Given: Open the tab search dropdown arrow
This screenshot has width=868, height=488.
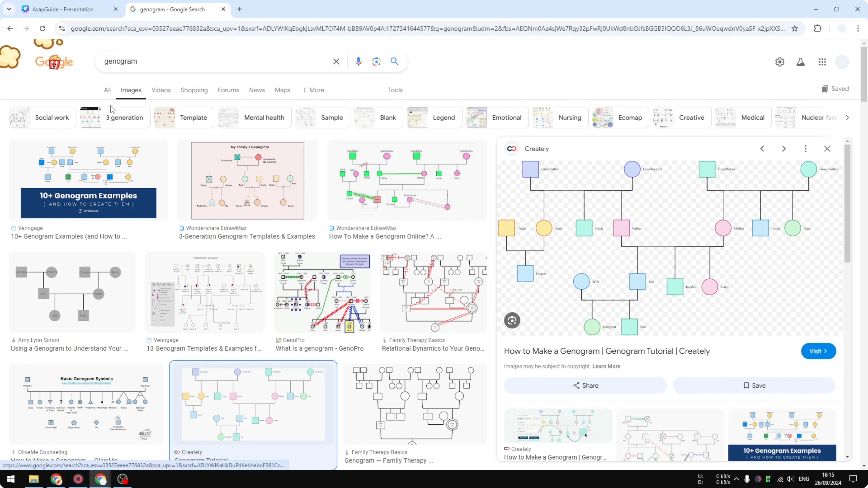Looking at the screenshot, I should tap(9, 9).
